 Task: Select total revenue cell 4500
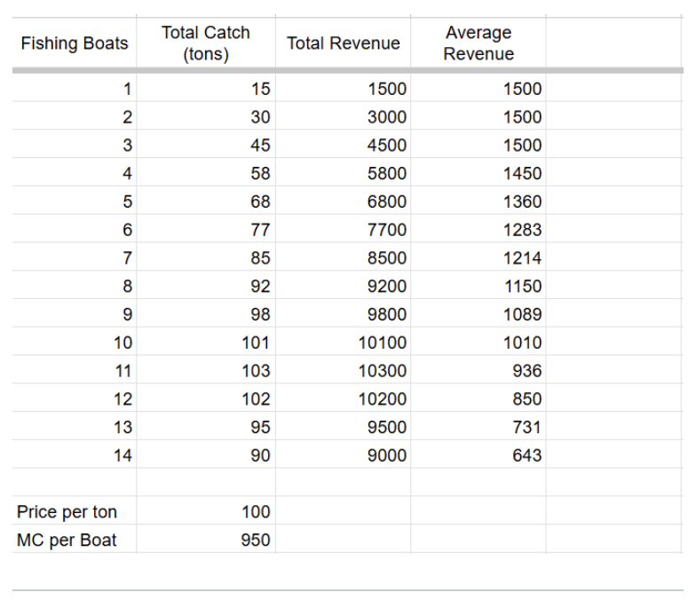click(343, 144)
